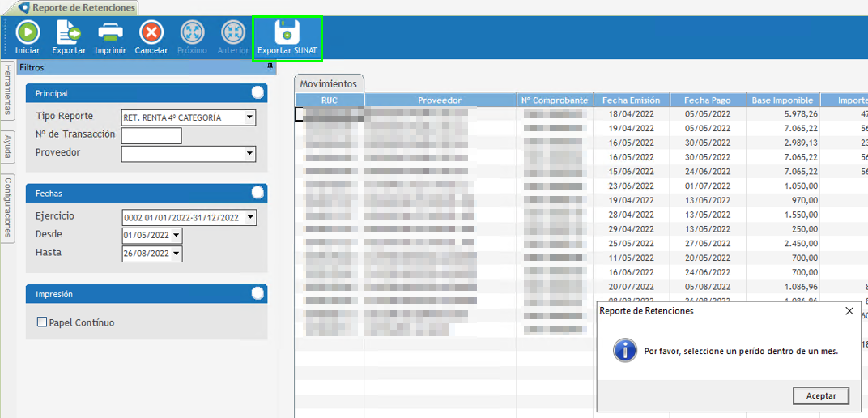Viewport: 868px width, 418px height.
Task: Select emission date cell 18/04/2022
Action: 631,114
